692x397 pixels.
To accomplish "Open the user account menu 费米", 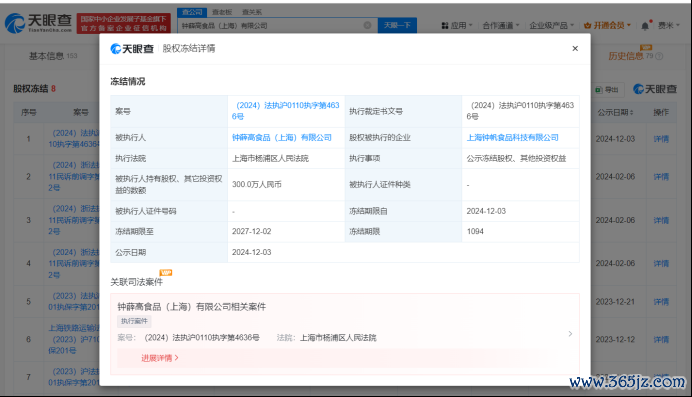I will click(669, 26).
